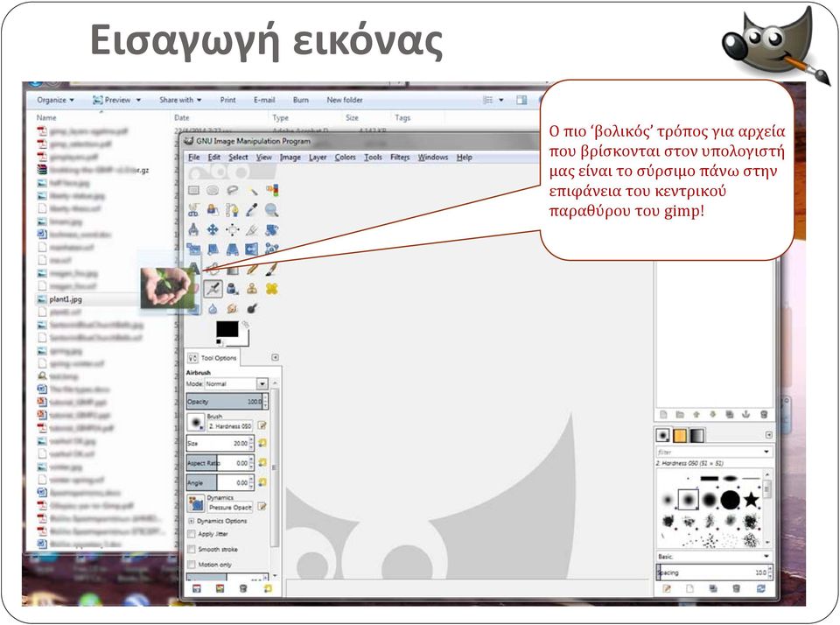Click Burn in Explorer toolbar
This screenshot has height=625, width=840.
pos(300,100)
